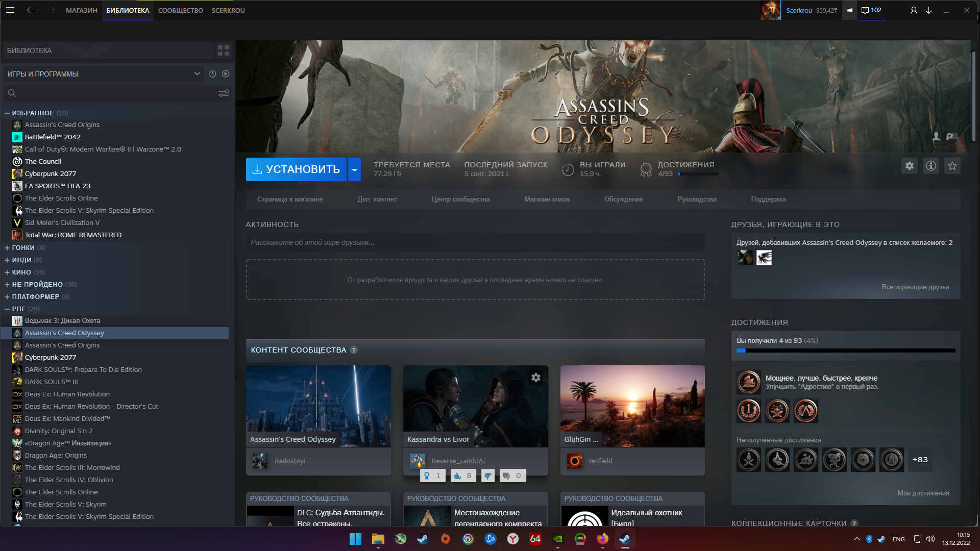Click activity post text field

[475, 242]
